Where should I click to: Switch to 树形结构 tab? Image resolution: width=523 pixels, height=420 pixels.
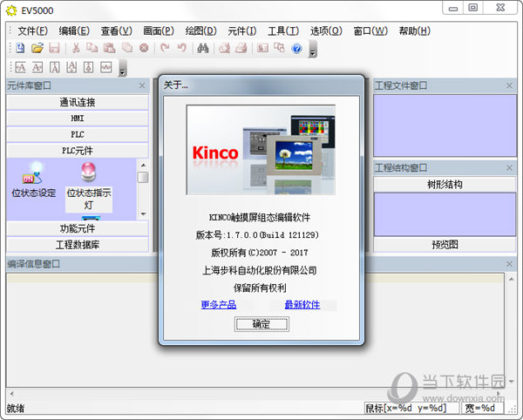click(x=445, y=185)
